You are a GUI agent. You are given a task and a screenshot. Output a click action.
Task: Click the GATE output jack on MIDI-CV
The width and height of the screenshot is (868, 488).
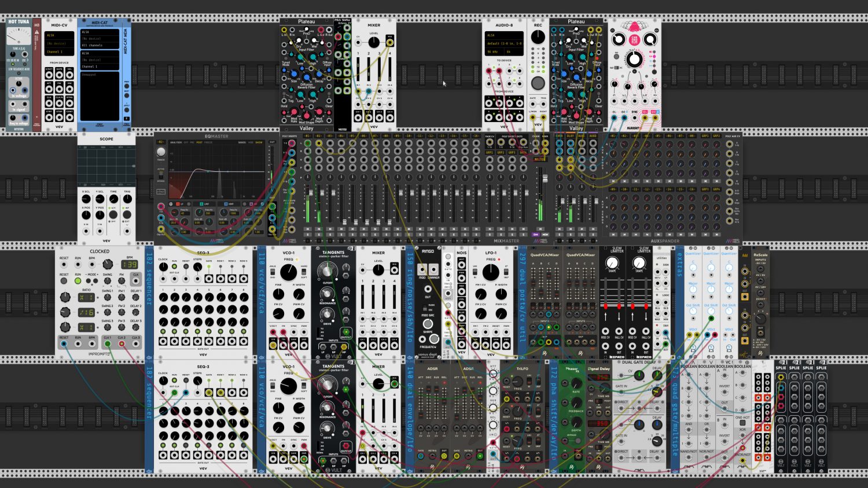point(59,75)
